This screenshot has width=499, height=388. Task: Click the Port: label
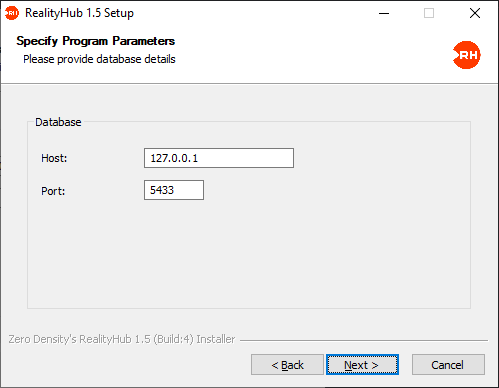(53, 191)
